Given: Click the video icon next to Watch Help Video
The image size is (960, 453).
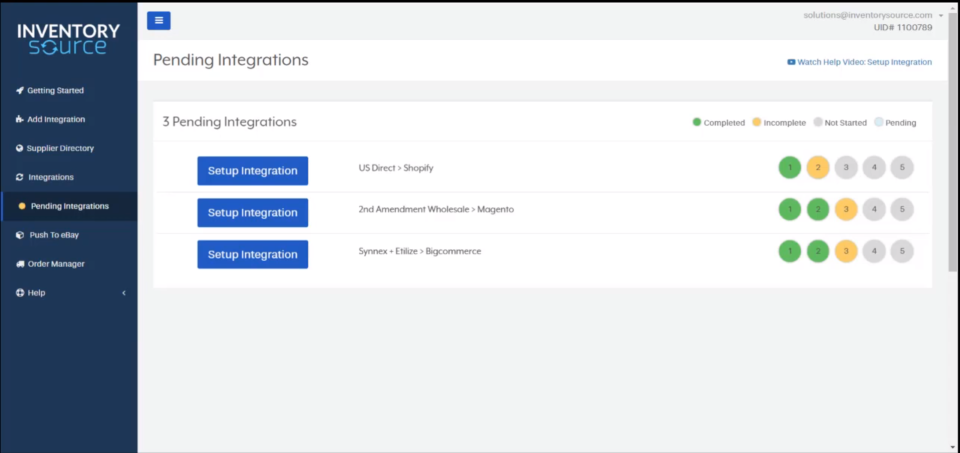Looking at the screenshot, I should click(791, 62).
